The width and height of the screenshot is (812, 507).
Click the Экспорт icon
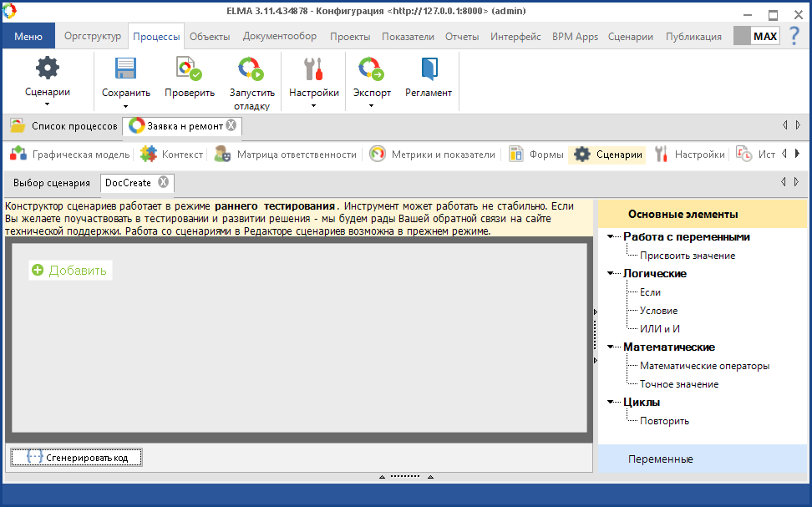[x=371, y=68]
